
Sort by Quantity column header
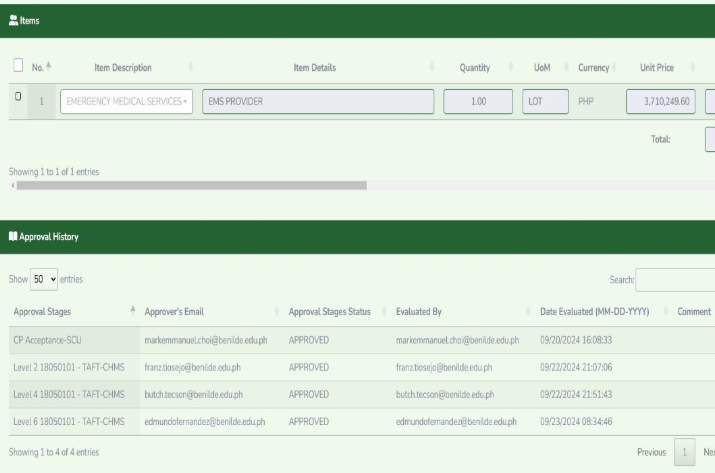tap(473, 68)
